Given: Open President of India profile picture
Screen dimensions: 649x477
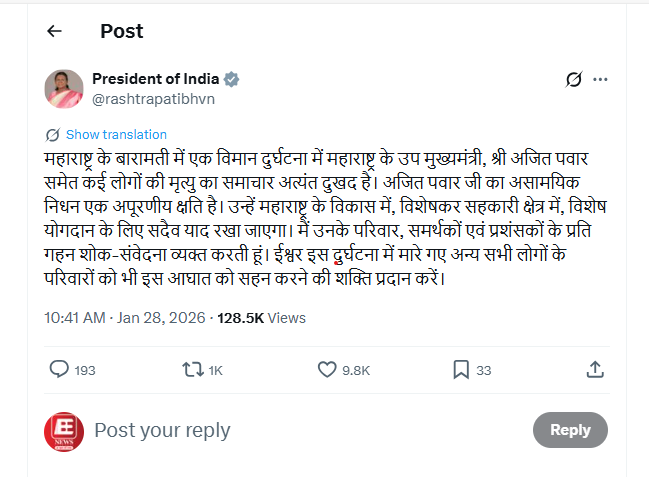Looking at the screenshot, I should tap(63, 89).
